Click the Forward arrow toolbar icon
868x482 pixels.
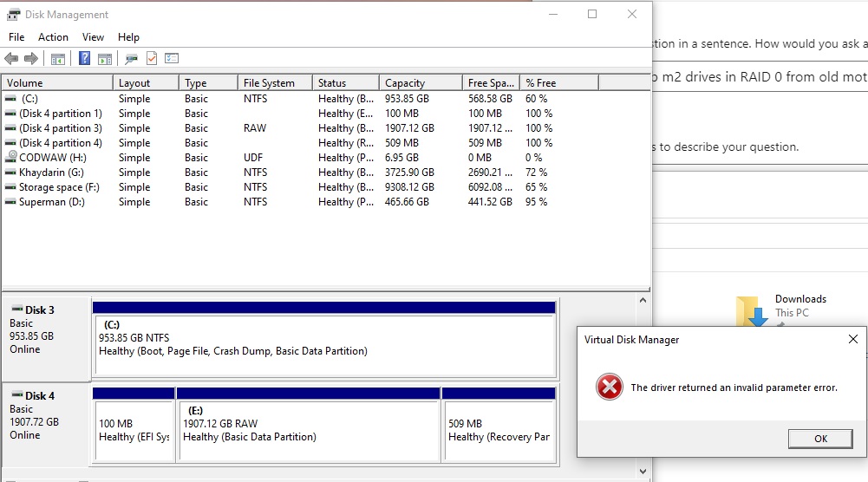(31, 58)
